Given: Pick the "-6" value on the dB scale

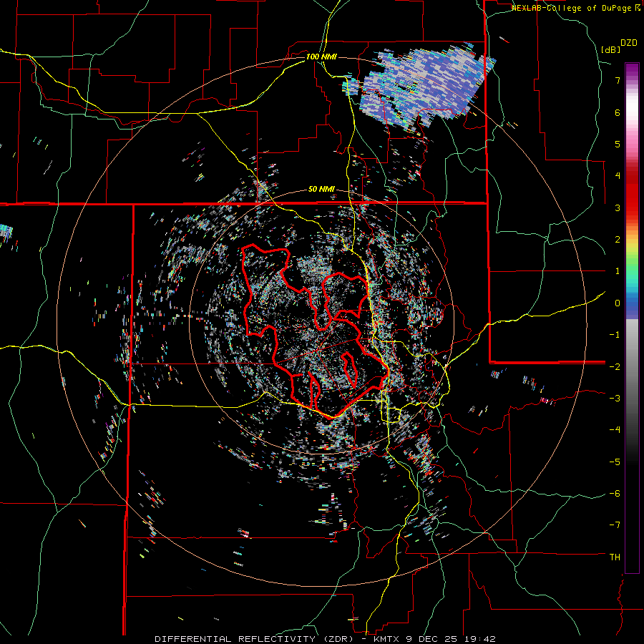Looking at the screenshot, I should [x=615, y=493].
